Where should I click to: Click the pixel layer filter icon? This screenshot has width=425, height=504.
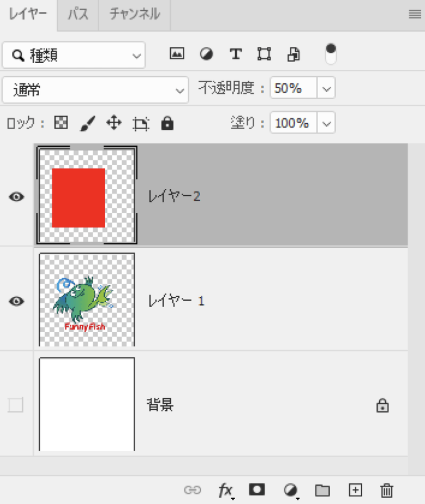coord(177,54)
